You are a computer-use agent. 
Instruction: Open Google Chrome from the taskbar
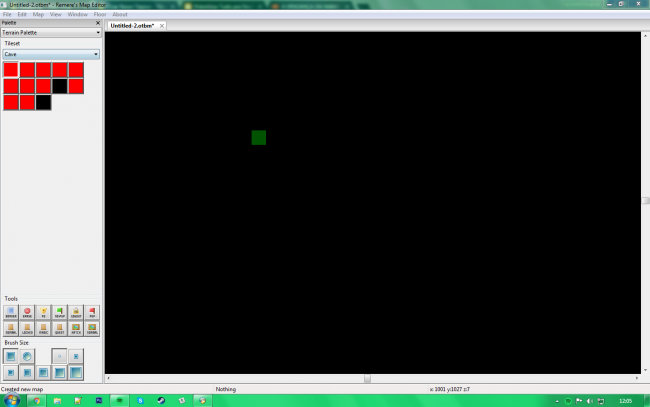[x=37, y=401]
